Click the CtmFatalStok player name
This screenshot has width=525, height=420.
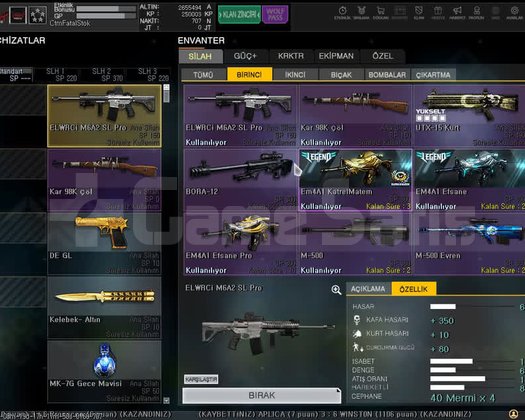click(70, 23)
